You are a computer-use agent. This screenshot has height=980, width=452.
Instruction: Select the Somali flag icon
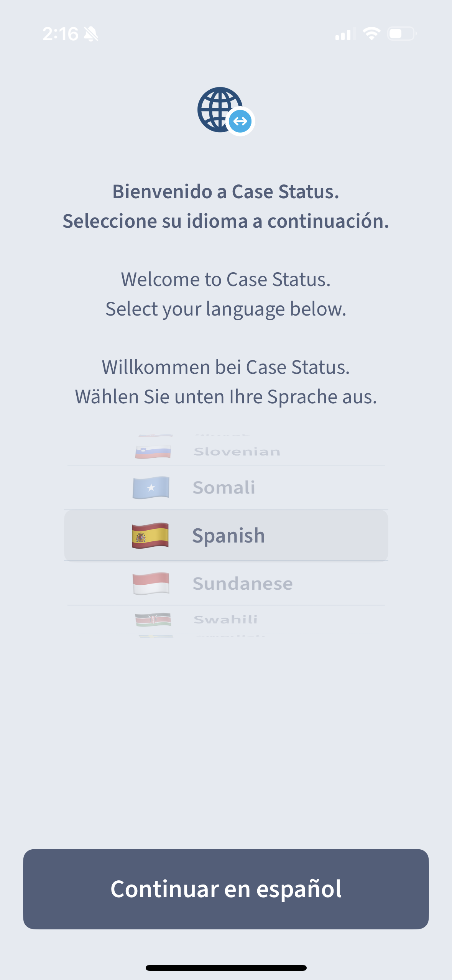[x=151, y=487]
